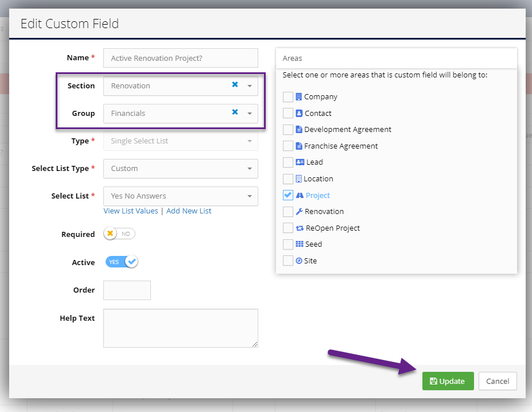Click the Development Agreement document icon
Viewport: 532px width, 412px height.
[x=299, y=129]
